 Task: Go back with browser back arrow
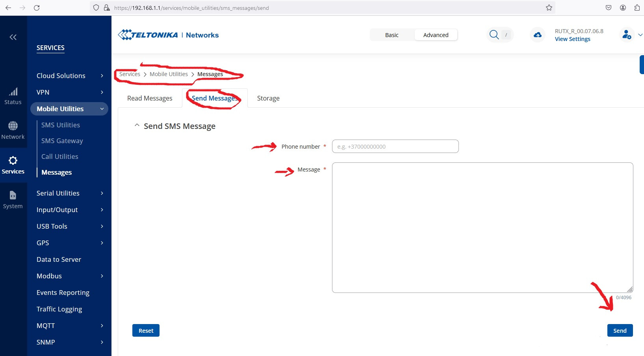point(8,7)
